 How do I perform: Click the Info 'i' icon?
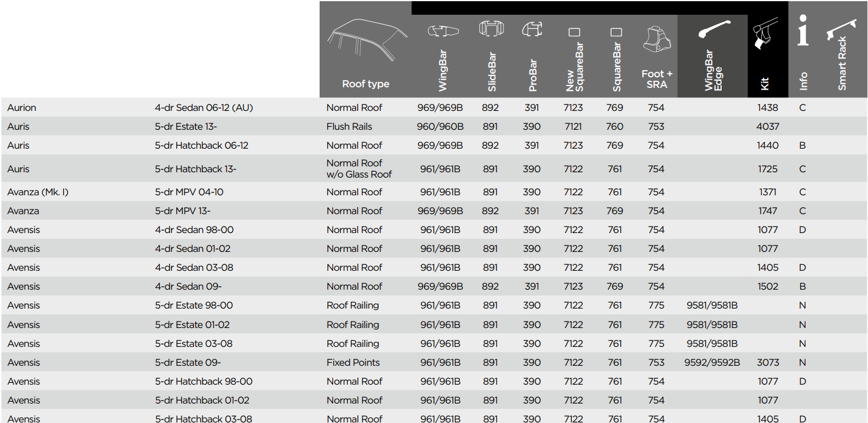803,31
